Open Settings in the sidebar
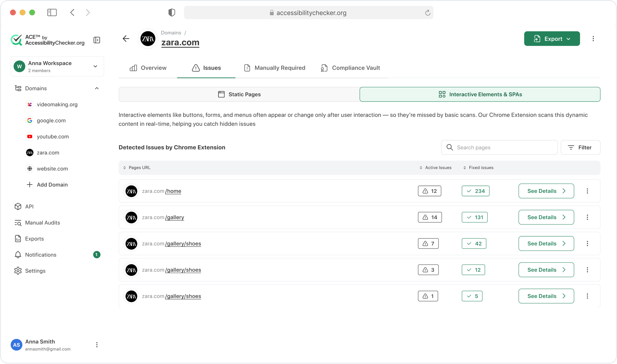617x364 pixels. click(30, 271)
